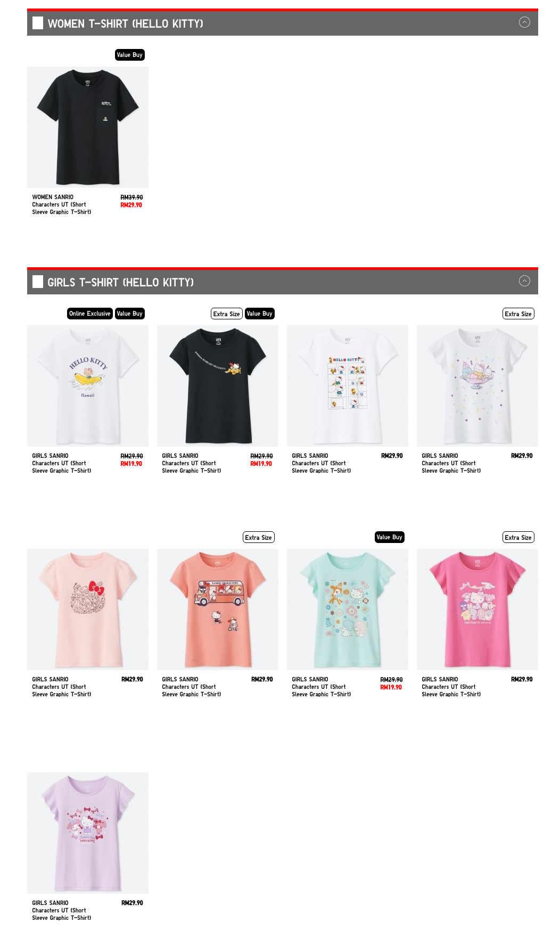The image size is (560, 930).
Task: Open the white Hello Kitty Hawaii shirt
Action: coord(88,386)
